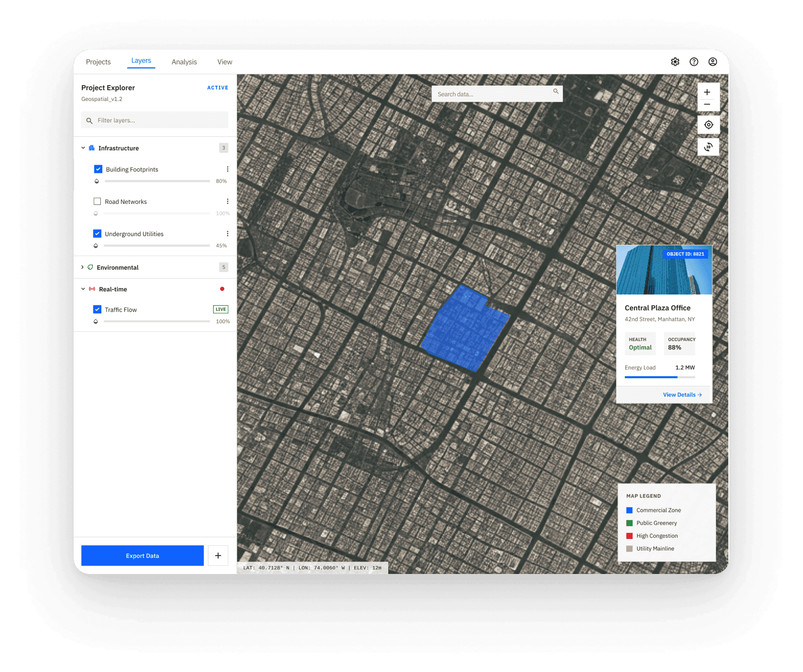The height and width of the screenshot is (672, 803).
Task: Switch to the Projects tab
Action: click(x=98, y=62)
